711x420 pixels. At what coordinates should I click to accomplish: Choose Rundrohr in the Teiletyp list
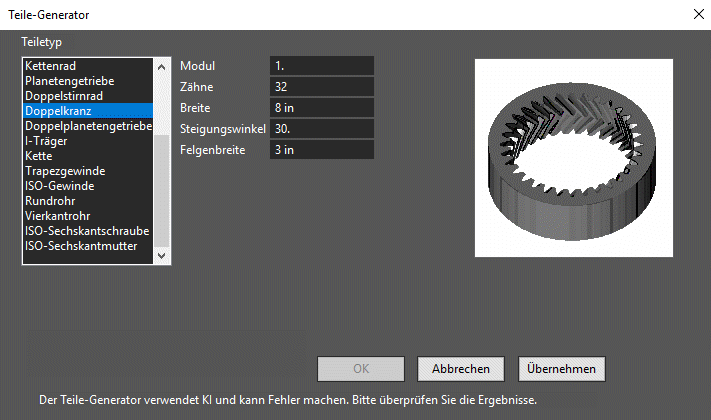pyautogui.click(x=88, y=200)
